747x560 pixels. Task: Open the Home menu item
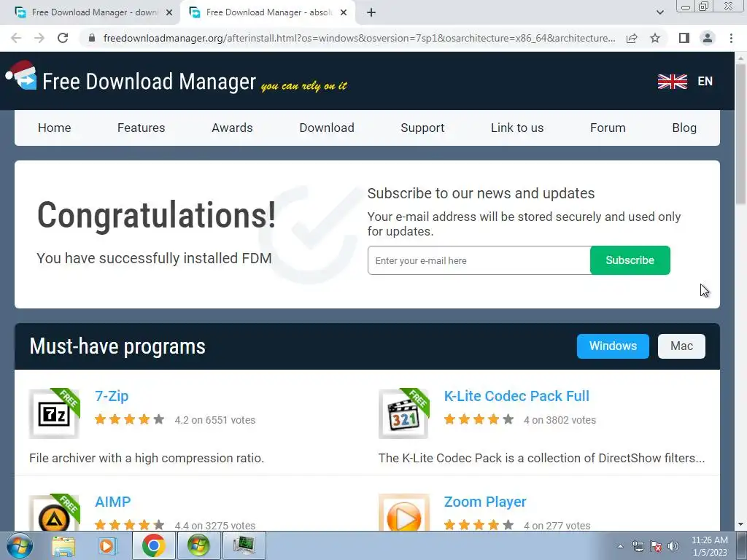coord(54,128)
